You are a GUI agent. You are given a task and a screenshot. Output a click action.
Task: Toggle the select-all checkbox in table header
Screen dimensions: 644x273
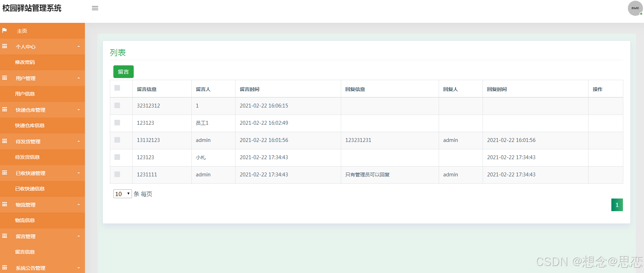[117, 88]
